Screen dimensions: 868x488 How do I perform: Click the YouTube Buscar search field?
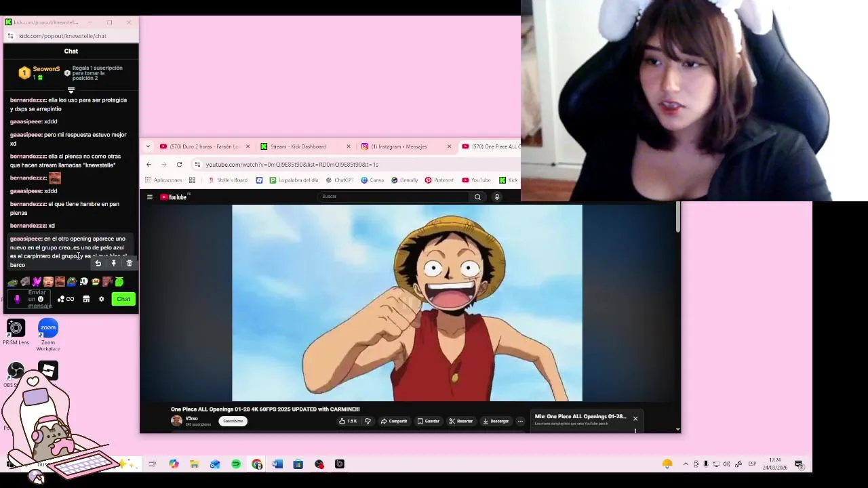393,197
